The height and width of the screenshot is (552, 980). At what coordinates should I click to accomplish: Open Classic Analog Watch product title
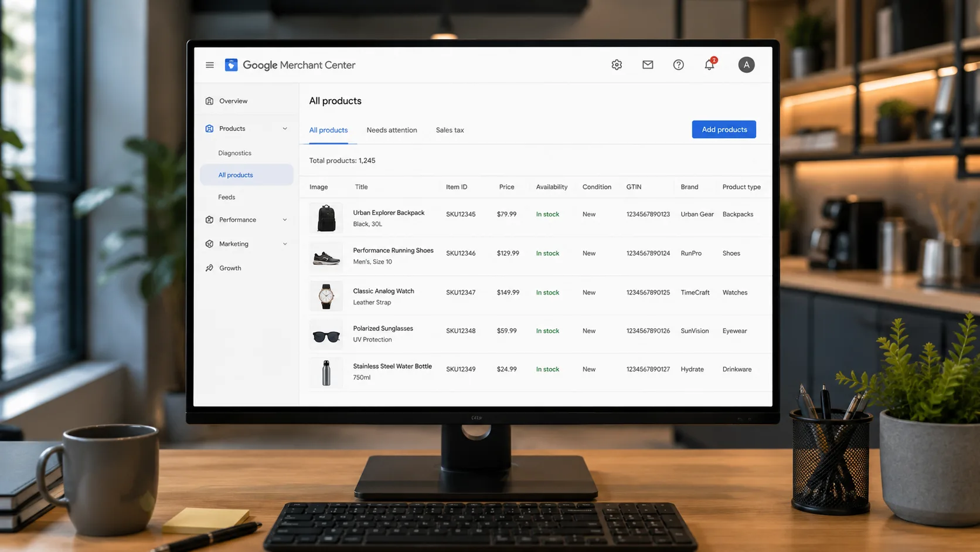point(383,291)
